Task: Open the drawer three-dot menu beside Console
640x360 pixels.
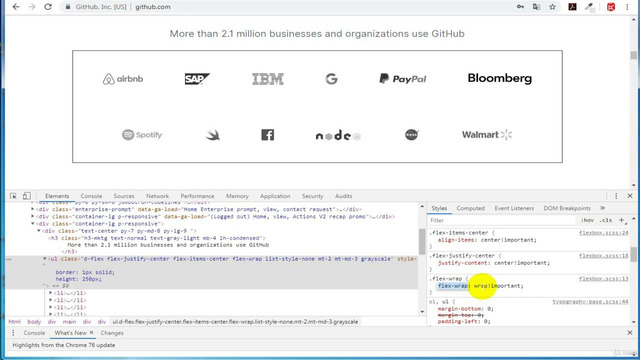Action: tap(13, 333)
